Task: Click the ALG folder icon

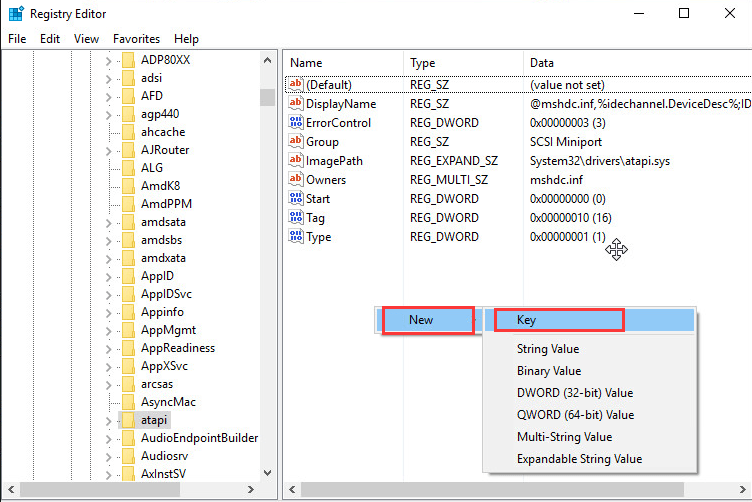Action: [128, 168]
